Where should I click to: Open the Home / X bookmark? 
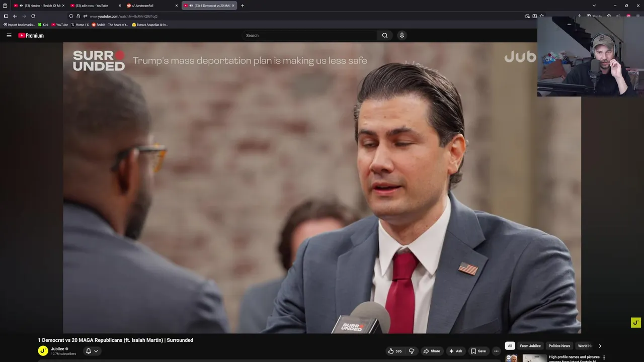(80, 25)
